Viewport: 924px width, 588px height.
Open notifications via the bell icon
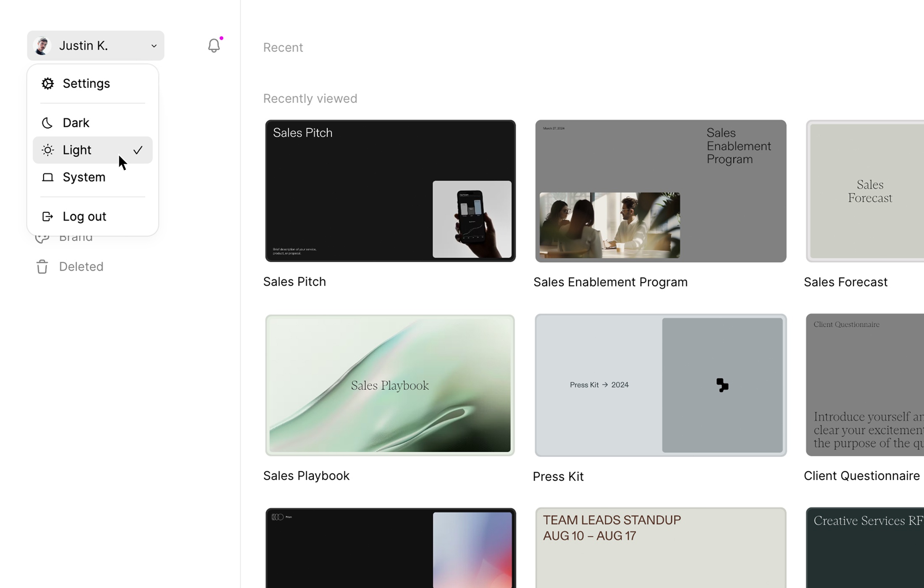coord(214,45)
